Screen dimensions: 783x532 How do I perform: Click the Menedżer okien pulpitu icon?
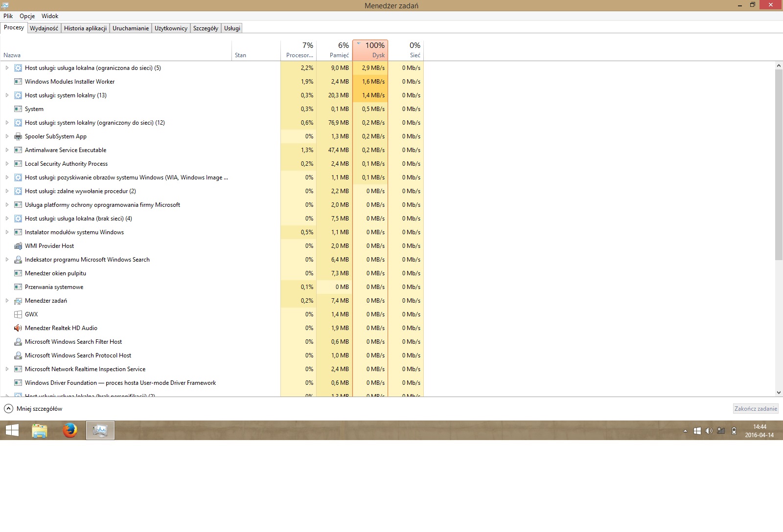point(18,273)
